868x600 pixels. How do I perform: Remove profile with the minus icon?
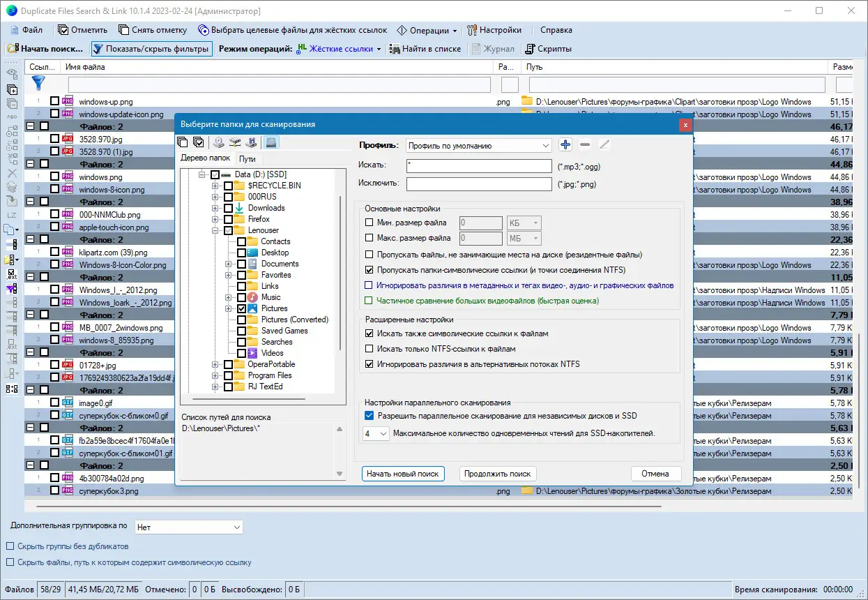click(585, 144)
